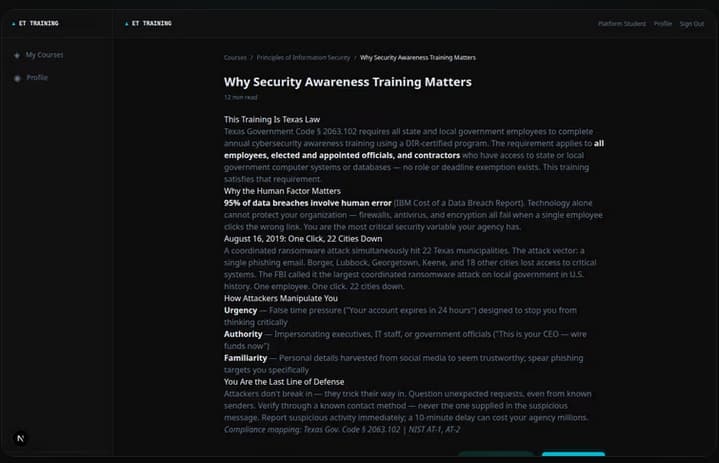Viewport: 719px width, 463px height.
Task: Click the Platform Student label in header
Action: pyautogui.click(x=621, y=24)
